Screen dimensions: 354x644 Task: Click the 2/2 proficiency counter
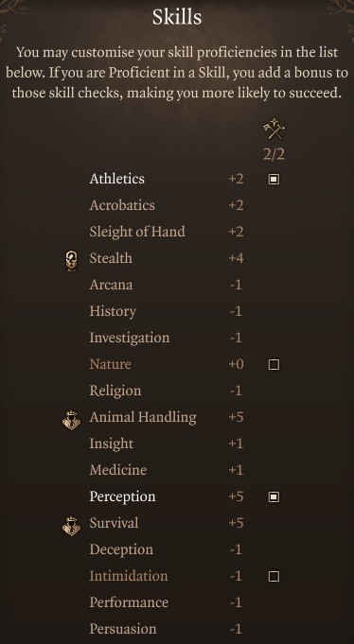click(274, 154)
